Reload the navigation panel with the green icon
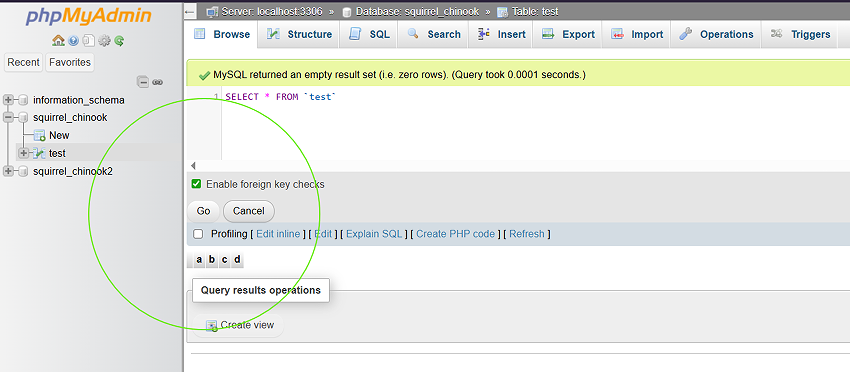This screenshot has width=850, height=372. 119,40
